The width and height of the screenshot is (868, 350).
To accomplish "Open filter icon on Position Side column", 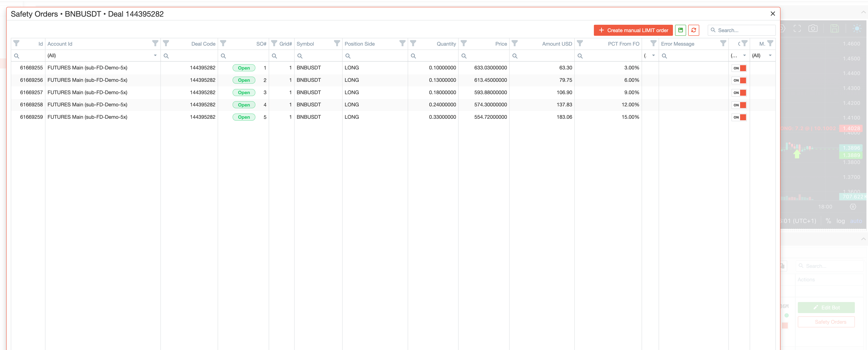I will (402, 44).
